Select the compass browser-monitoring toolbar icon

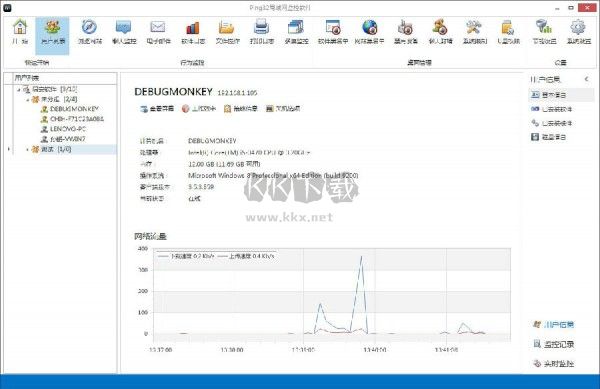pyautogui.click(x=89, y=27)
